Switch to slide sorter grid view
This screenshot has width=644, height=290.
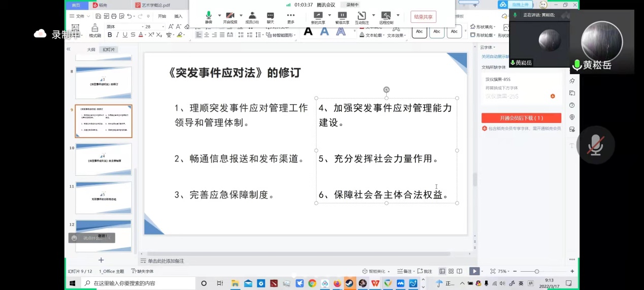(451, 271)
